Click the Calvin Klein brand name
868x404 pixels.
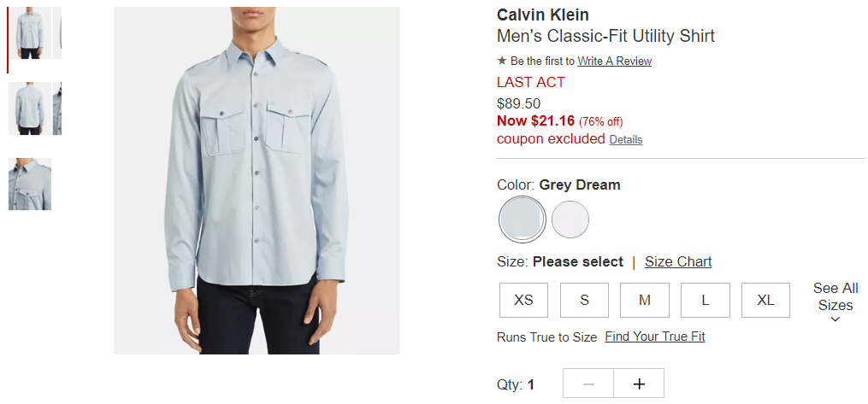(542, 15)
